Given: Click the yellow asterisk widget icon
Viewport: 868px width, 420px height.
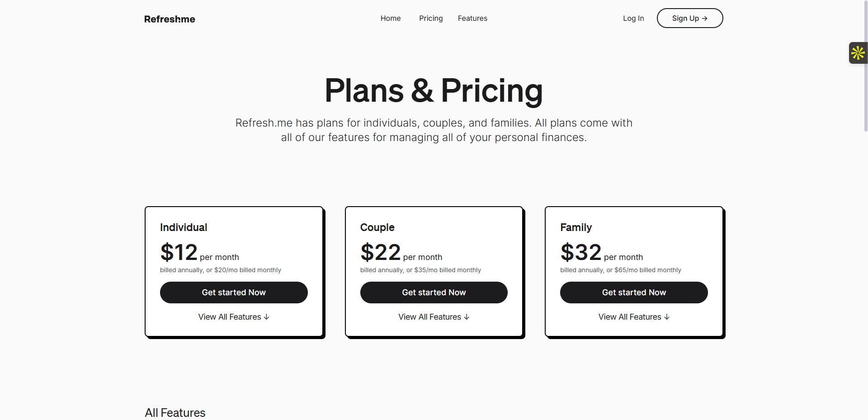Looking at the screenshot, I should tap(858, 53).
